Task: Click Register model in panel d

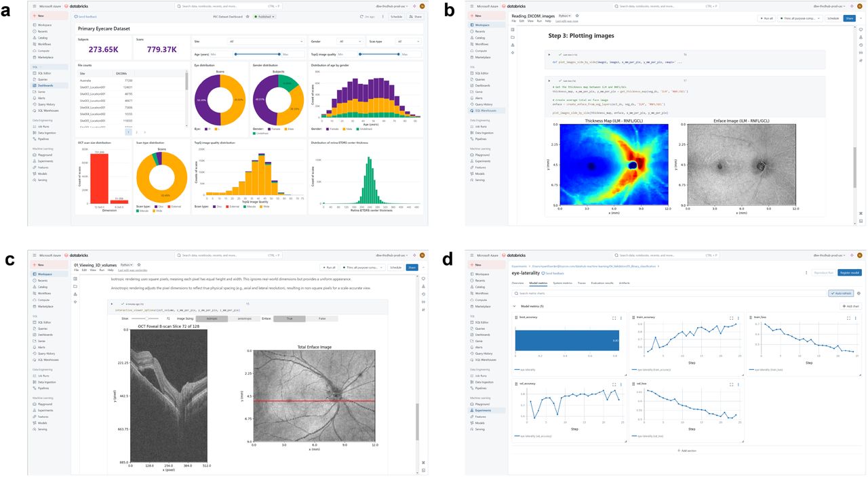Action: 850,272
